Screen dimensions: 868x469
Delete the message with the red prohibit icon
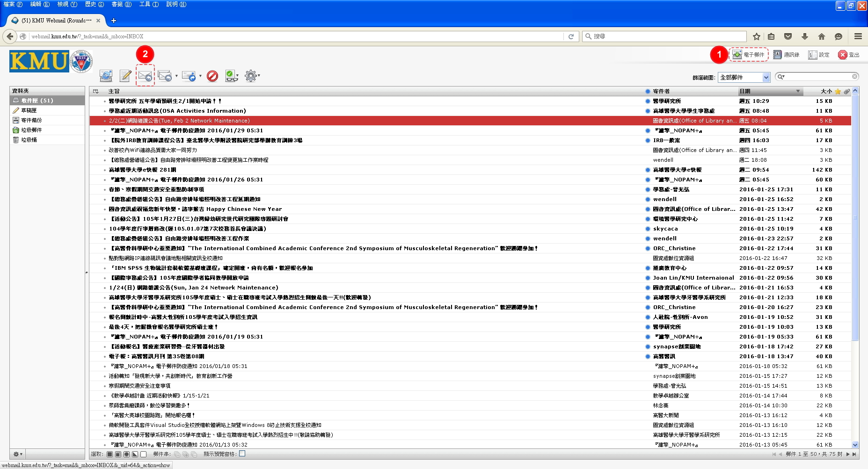[x=212, y=76]
